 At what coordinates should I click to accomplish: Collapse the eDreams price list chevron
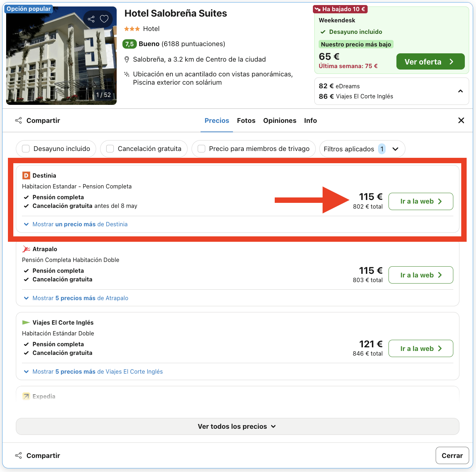pyautogui.click(x=460, y=91)
